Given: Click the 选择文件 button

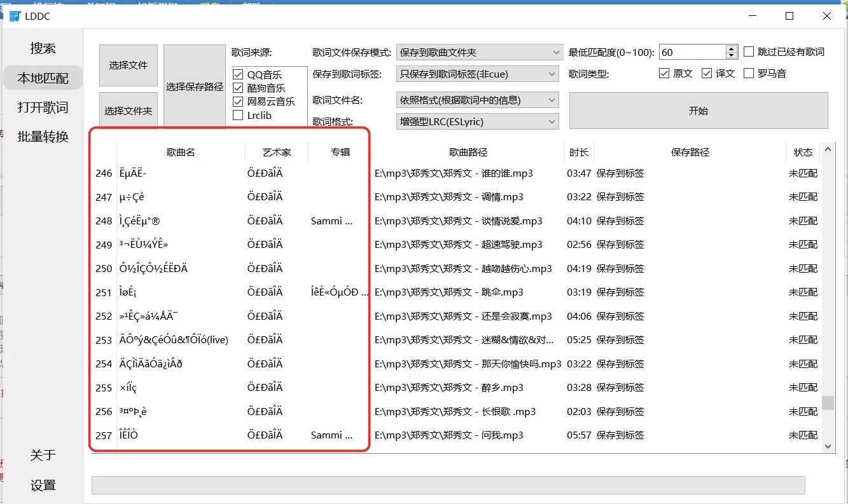Looking at the screenshot, I should (x=128, y=65).
